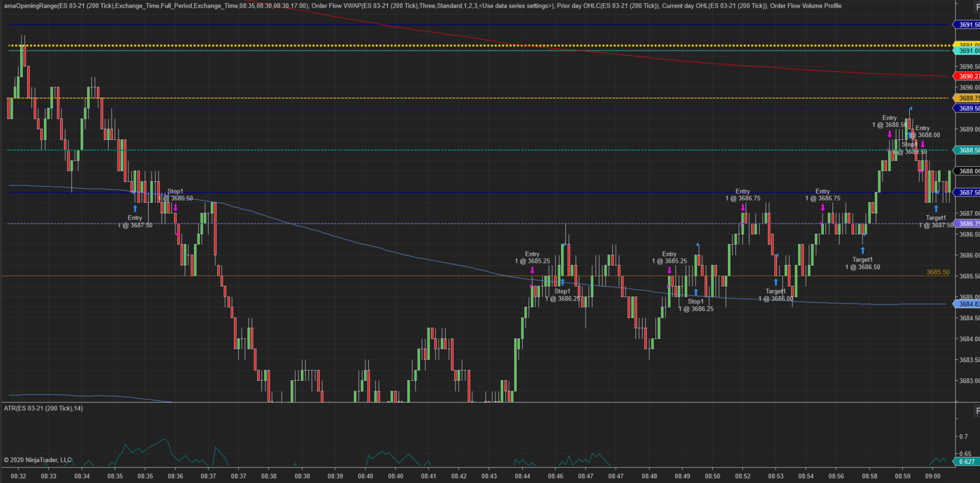This screenshot has width=980, height=483.
Task: Click the orange 3685.50 line label
Action: click(x=938, y=272)
